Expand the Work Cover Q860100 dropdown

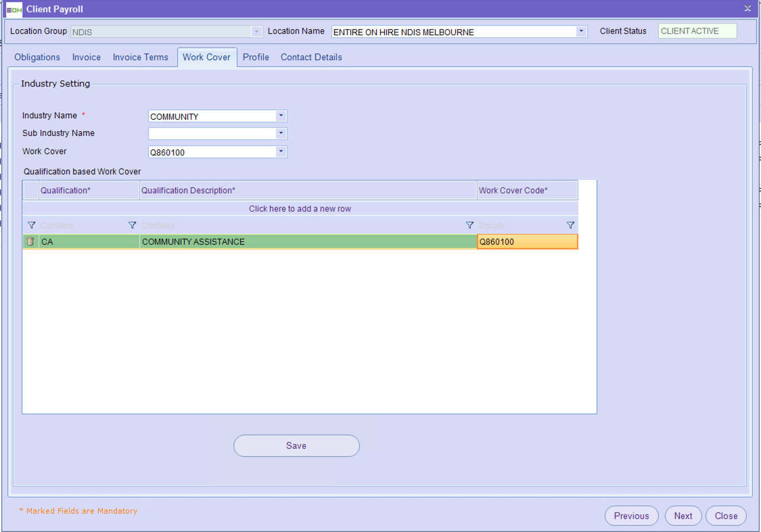[x=281, y=152]
